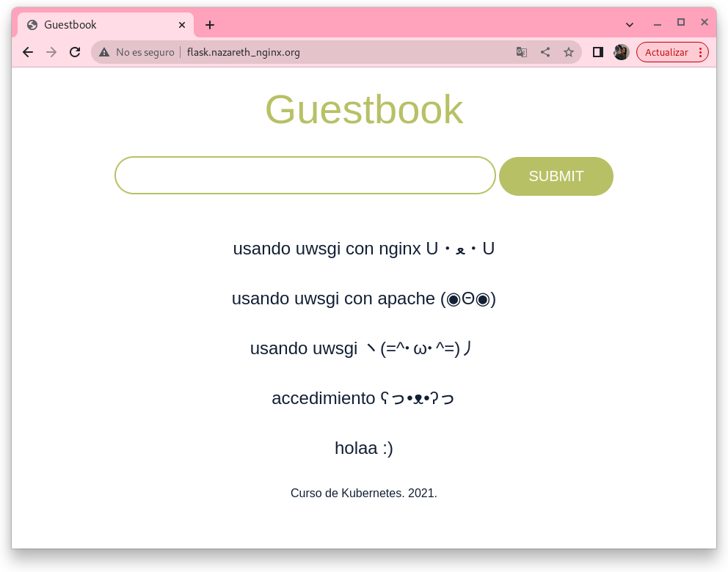This screenshot has width=728, height=572.
Task: Click the share page icon
Action: point(545,52)
